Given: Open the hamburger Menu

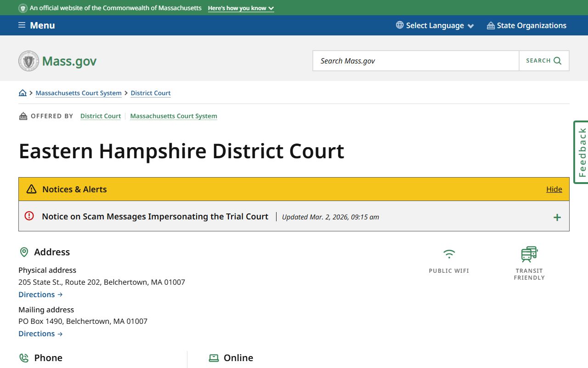Looking at the screenshot, I should pos(36,25).
